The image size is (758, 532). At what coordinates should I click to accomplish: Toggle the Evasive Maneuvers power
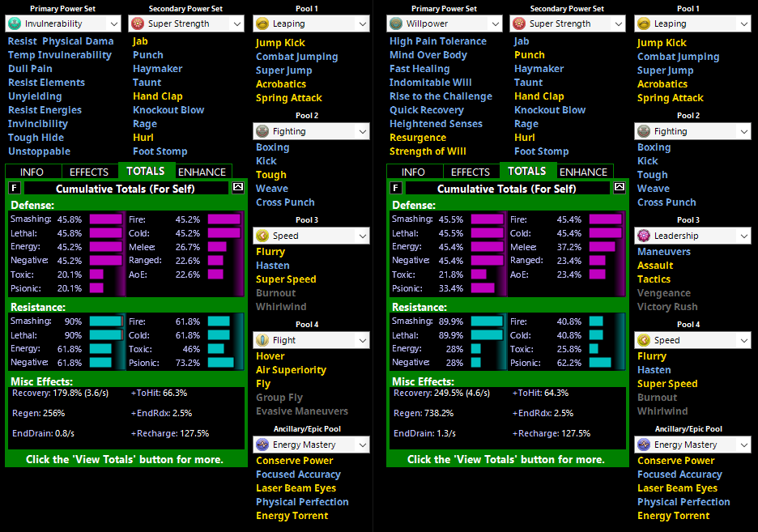tap(301, 411)
